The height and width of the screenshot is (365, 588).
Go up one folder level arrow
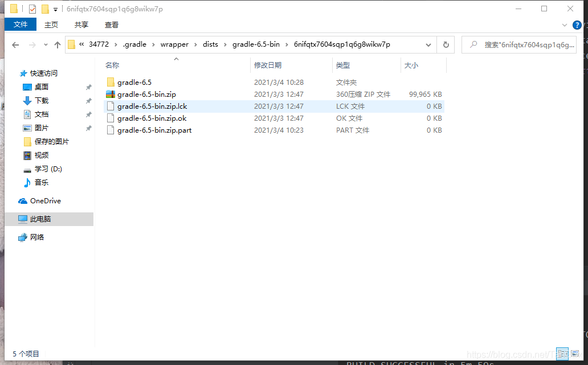click(x=58, y=45)
